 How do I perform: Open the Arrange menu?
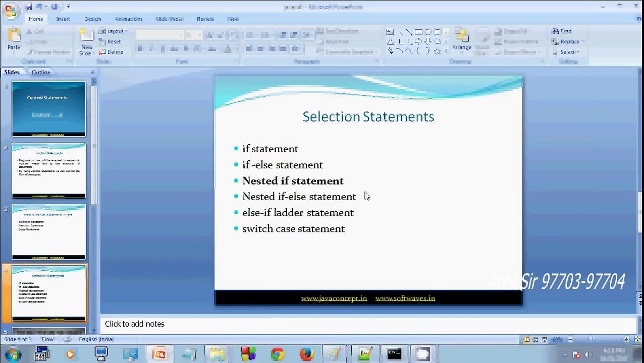461,40
